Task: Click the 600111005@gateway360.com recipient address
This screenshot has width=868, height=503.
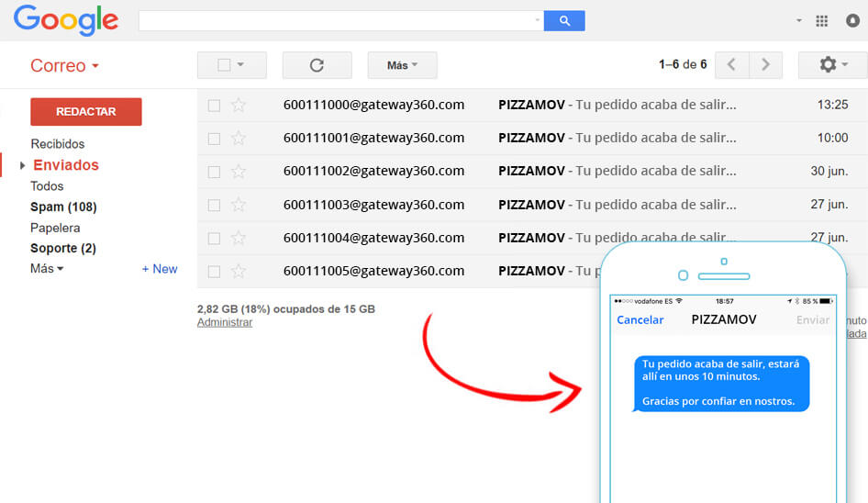Action: [x=373, y=271]
